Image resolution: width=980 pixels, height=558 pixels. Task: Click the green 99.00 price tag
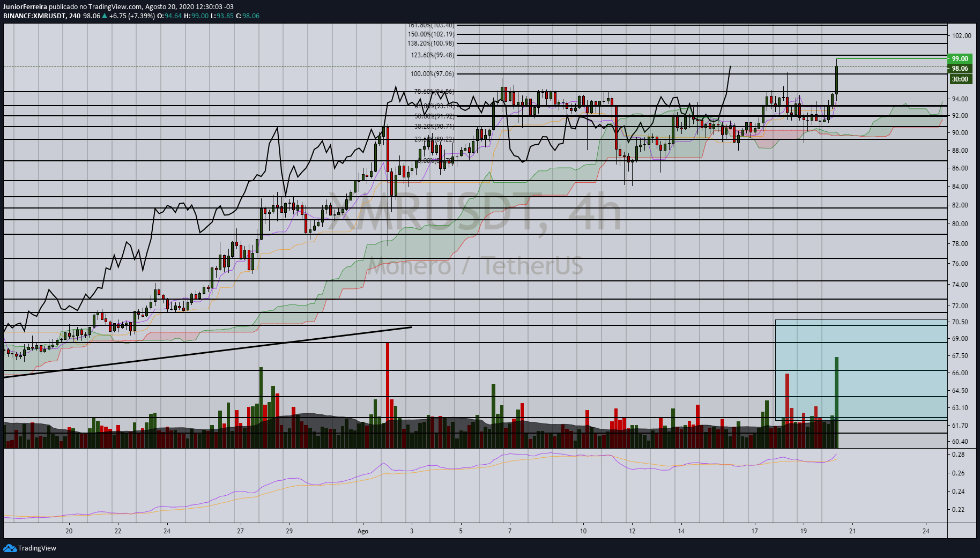point(960,58)
